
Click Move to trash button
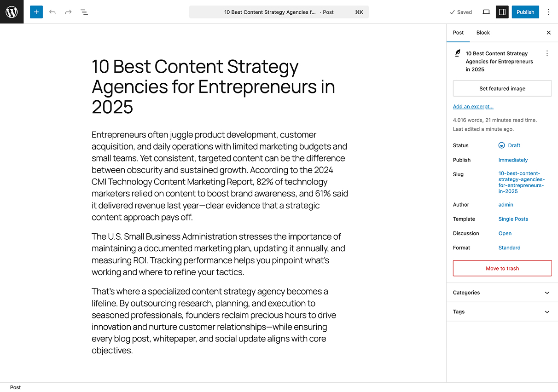coord(502,268)
